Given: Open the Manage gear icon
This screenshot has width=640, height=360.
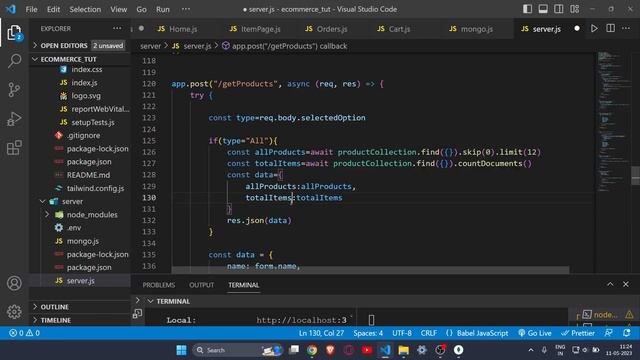Looking at the screenshot, I should [x=14, y=312].
